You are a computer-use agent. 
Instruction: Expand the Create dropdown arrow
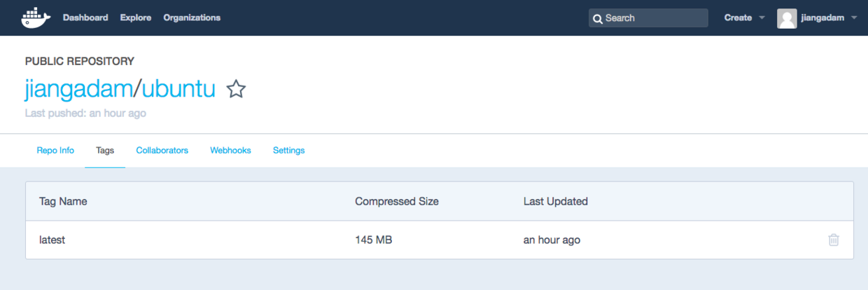point(762,18)
